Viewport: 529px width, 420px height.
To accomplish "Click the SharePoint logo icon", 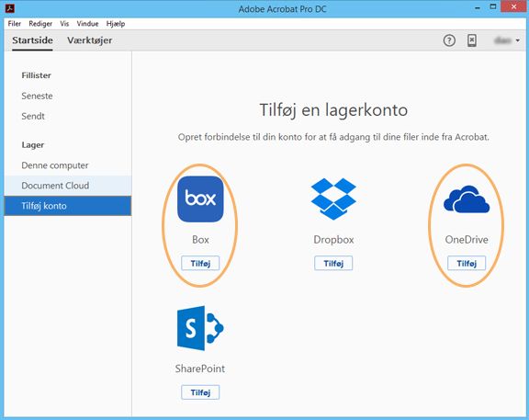I will (200, 328).
